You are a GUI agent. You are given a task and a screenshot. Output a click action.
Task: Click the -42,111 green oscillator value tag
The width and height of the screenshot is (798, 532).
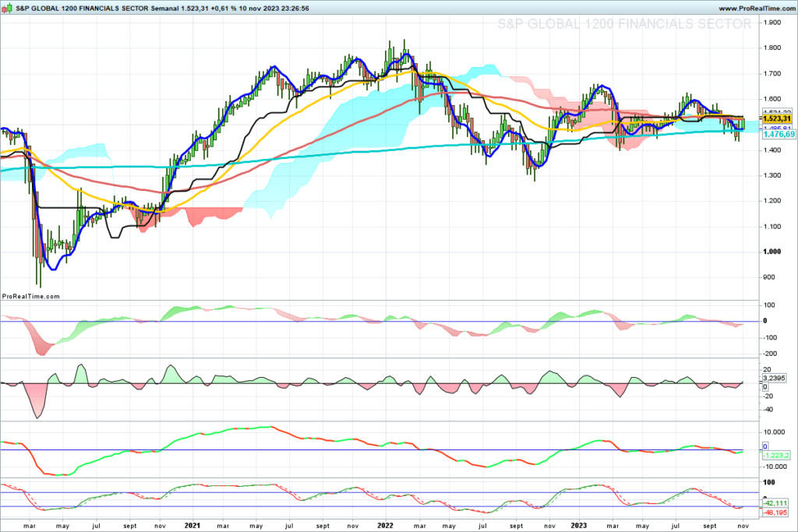775,503
